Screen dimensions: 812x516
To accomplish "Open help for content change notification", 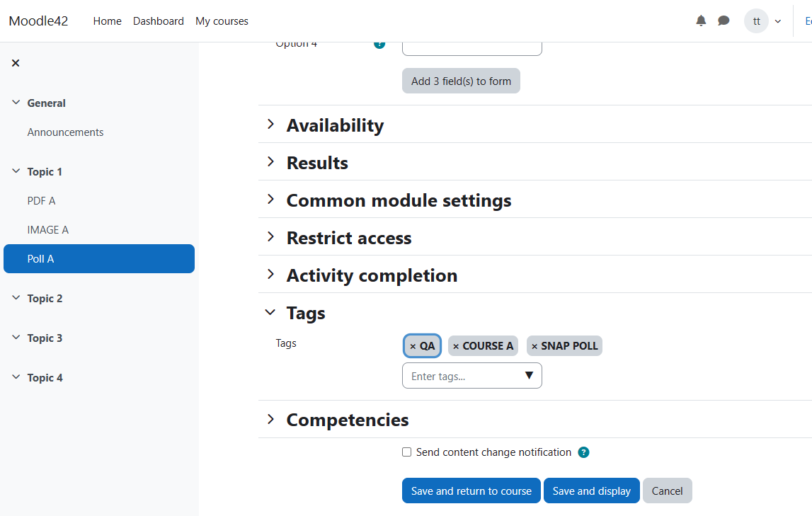I will click(x=583, y=452).
